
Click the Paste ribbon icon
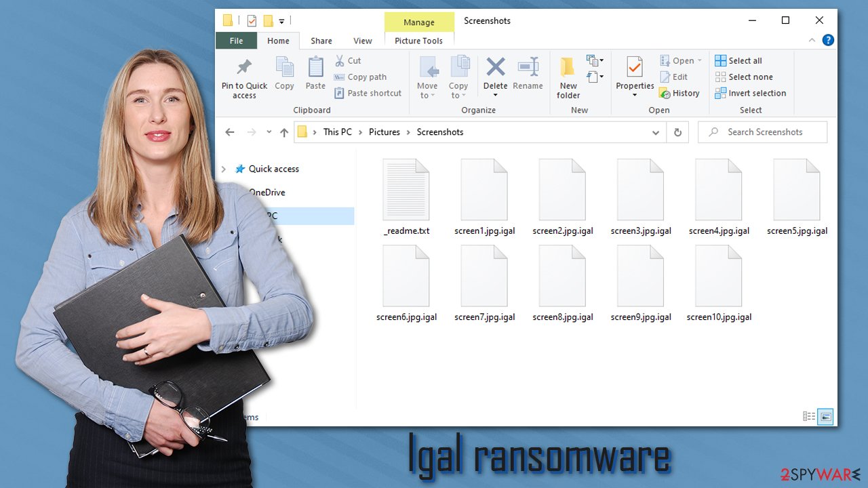click(x=315, y=67)
